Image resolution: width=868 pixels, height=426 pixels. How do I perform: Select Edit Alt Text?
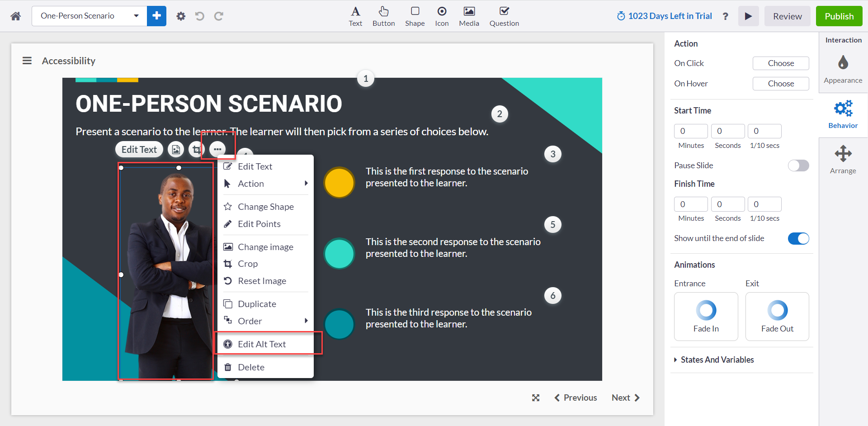point(265,344)
